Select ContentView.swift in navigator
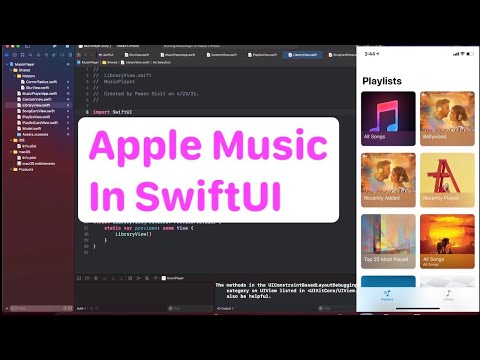Image resolution: width=480 pixels, height=360 pixels. click(34, 99)
